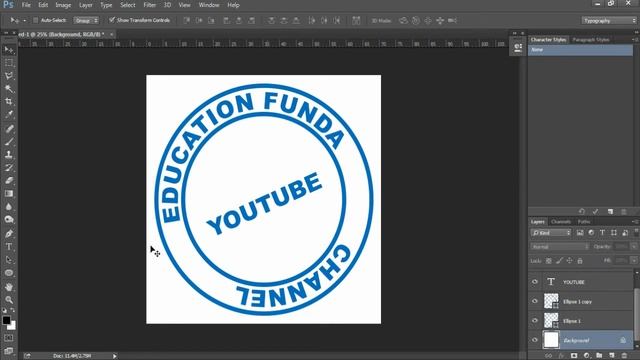Click Delete layer trash icon

pos(624,356)
